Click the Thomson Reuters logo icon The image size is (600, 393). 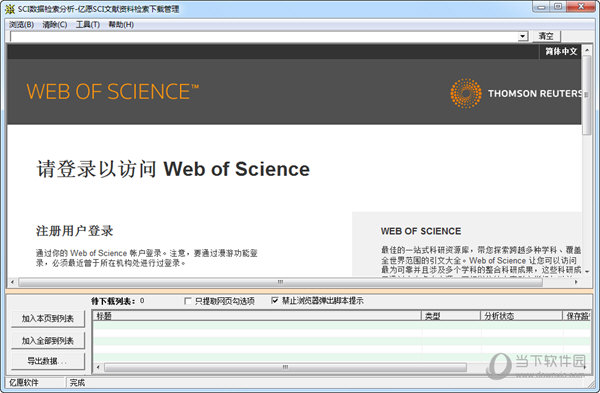[x=466, y=93]
